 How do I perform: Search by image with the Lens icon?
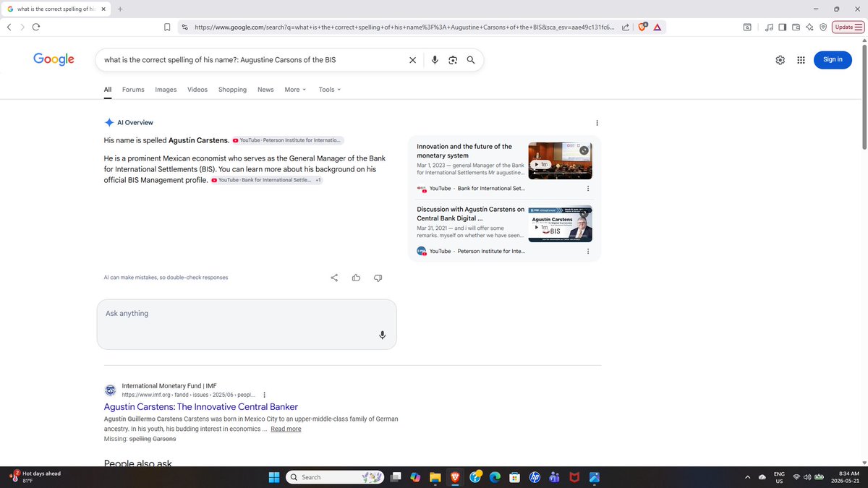pyautogui.click(x=453, y=60)
